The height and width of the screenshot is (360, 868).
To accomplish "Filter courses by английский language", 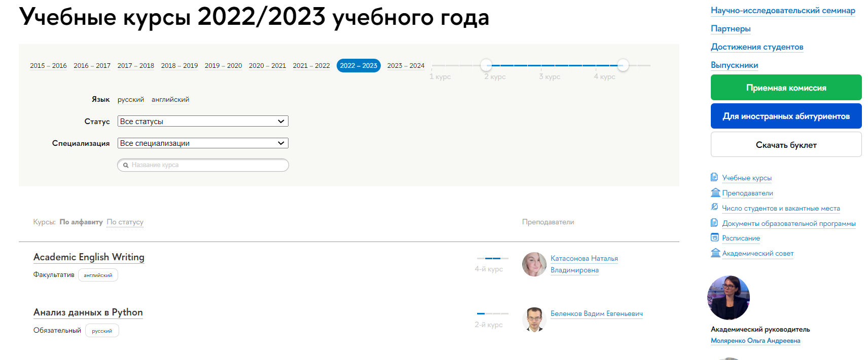I will [x=170, y=100].
